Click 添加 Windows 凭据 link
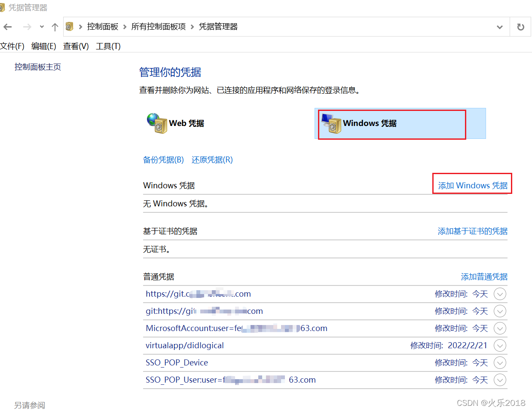The image size is (532, 411). coord(473,186)
